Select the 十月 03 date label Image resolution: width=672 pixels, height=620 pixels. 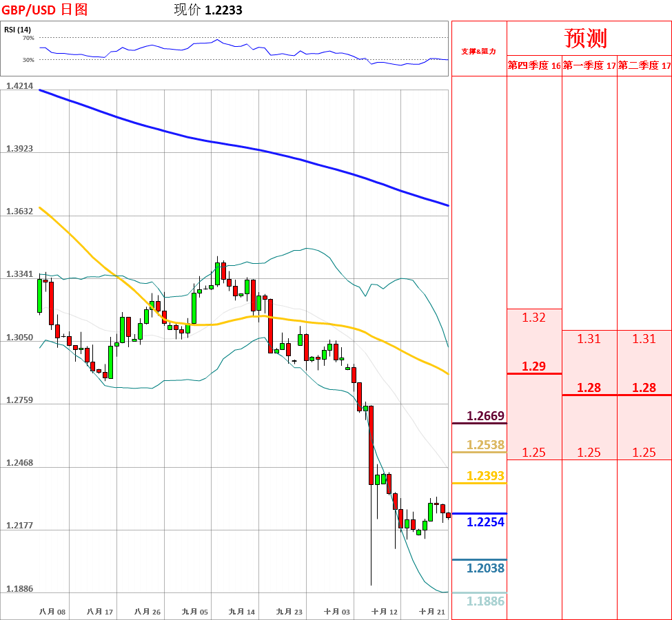pos(337,612)
